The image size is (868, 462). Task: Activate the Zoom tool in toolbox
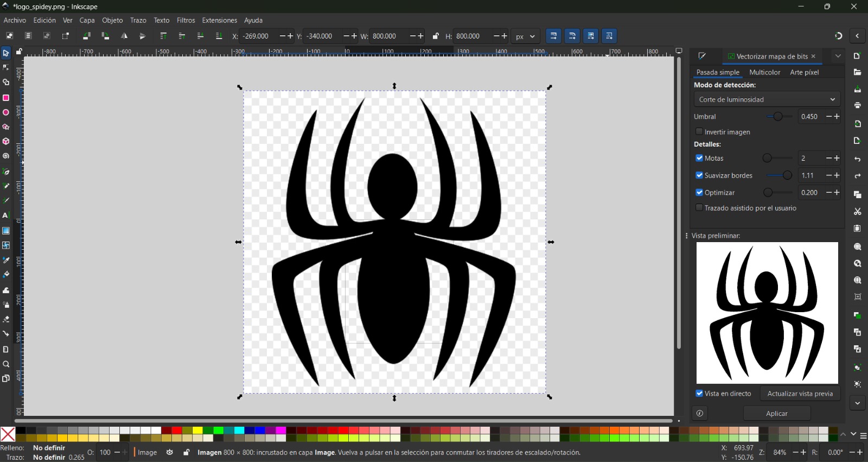click(x=6, y=364)
